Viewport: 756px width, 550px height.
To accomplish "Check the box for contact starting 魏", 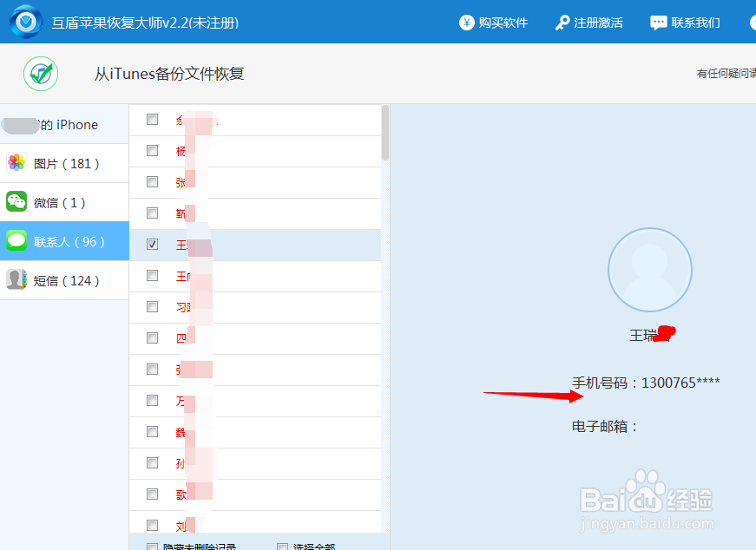I will click(x=153, y=431).
